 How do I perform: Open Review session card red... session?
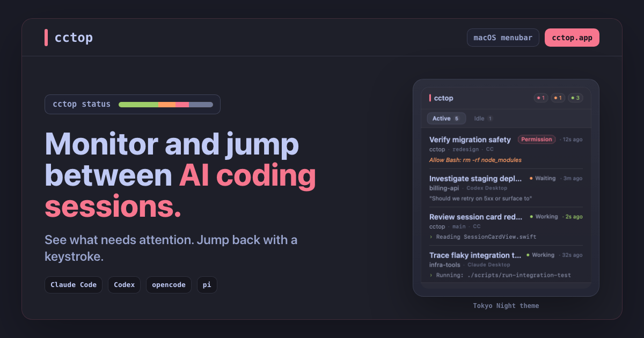coord(506,227)
